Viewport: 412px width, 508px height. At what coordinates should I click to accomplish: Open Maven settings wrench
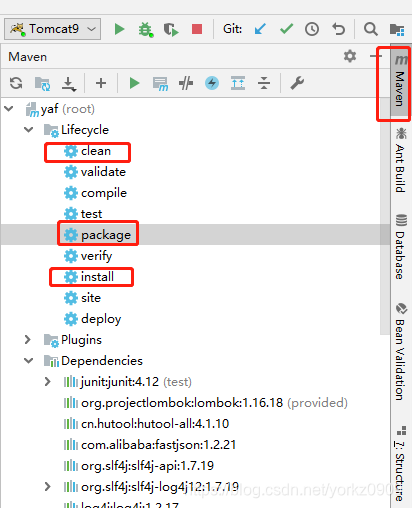pos(297,83)
